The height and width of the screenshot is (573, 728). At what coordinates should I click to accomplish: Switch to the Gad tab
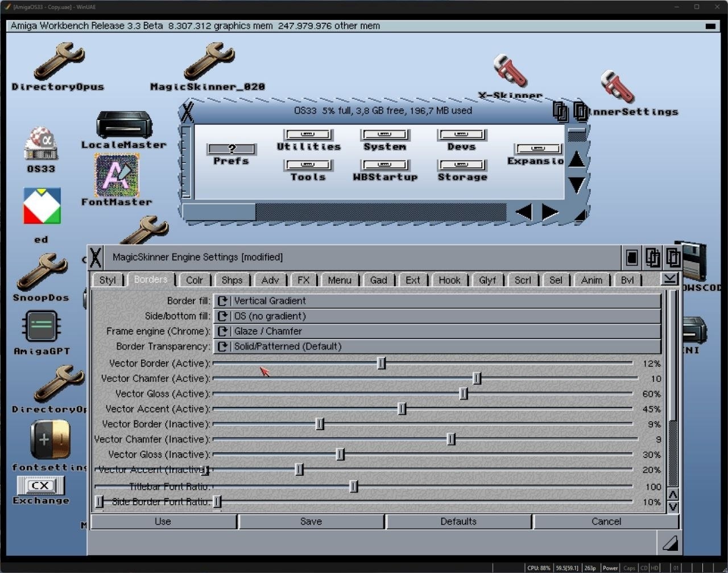(379, 280)
